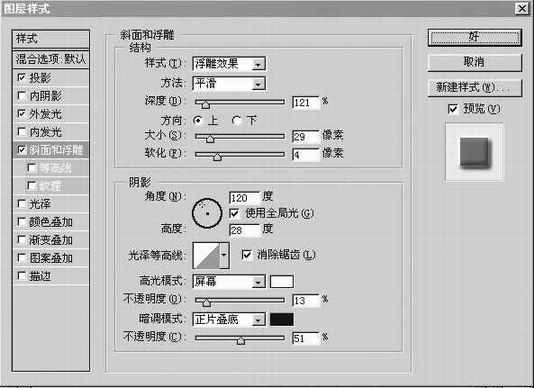534x388 pixels.
Task: Click the 大小 size field showing 29
Action: [306, 137]
